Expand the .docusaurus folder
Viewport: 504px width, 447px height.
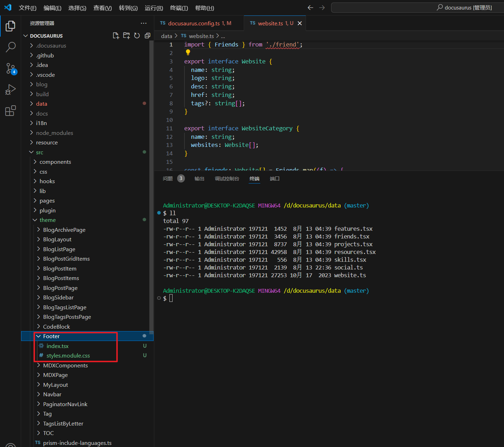click(87, 45)
